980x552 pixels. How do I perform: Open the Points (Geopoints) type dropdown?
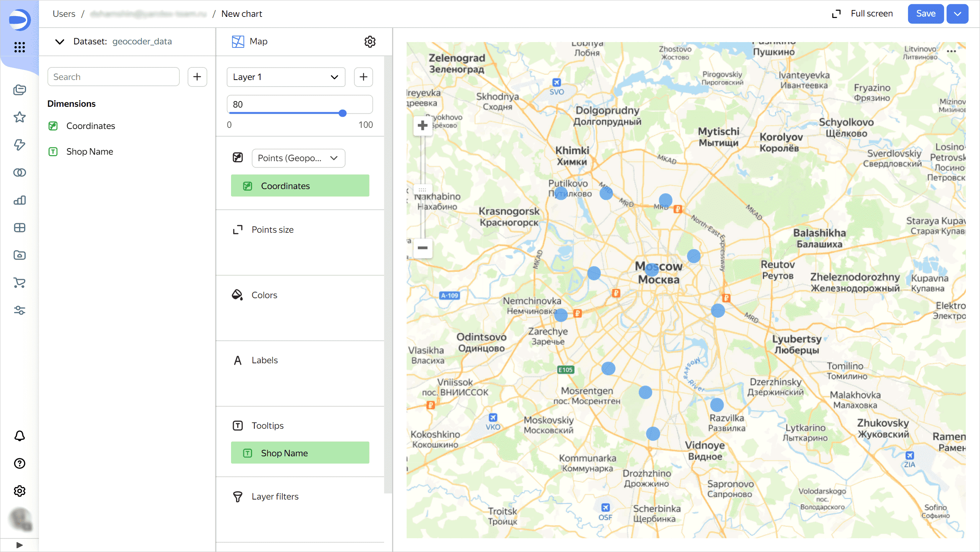click(x=298, y=158)
